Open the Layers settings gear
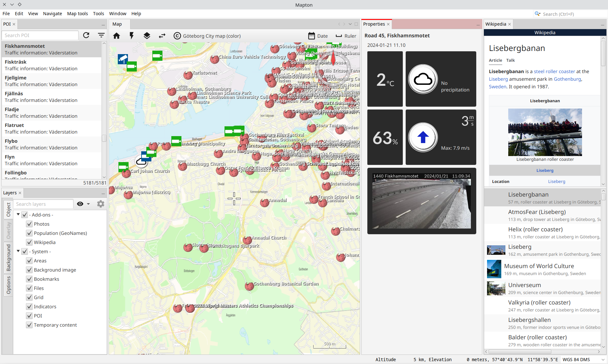The image size is (608, 364). click(x=101, y=204)
